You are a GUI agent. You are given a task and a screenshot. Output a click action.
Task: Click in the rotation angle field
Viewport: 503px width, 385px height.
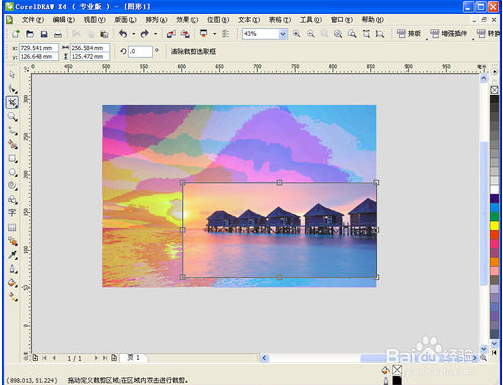tap(140, 52)
